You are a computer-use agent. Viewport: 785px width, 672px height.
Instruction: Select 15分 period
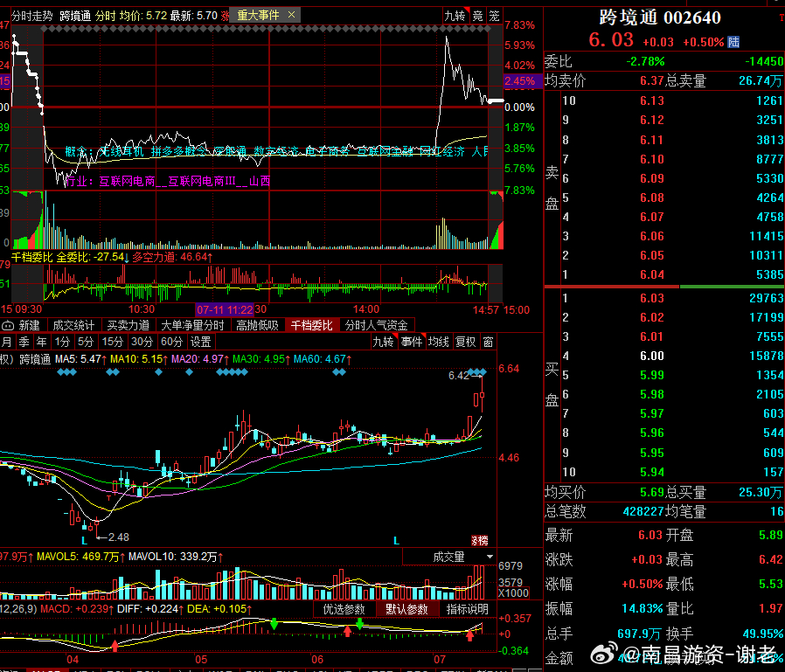(x=112, y=342)
